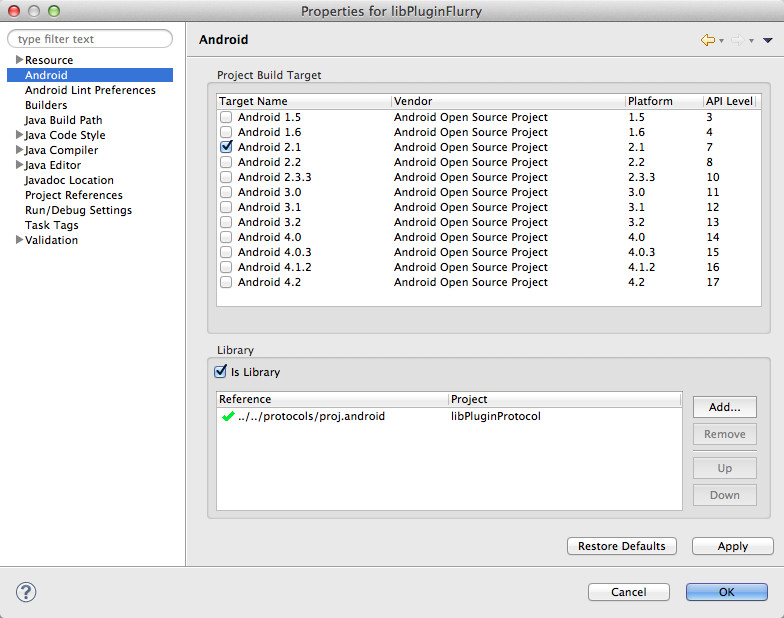Expand the Resource tree node

pyautogui.click(x=19, y=60)
